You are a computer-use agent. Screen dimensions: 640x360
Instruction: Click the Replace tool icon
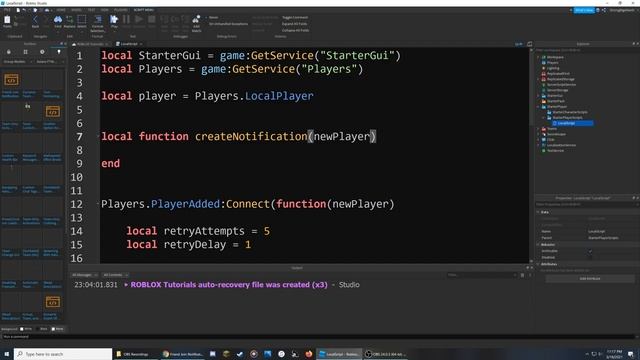pos(69,20)
